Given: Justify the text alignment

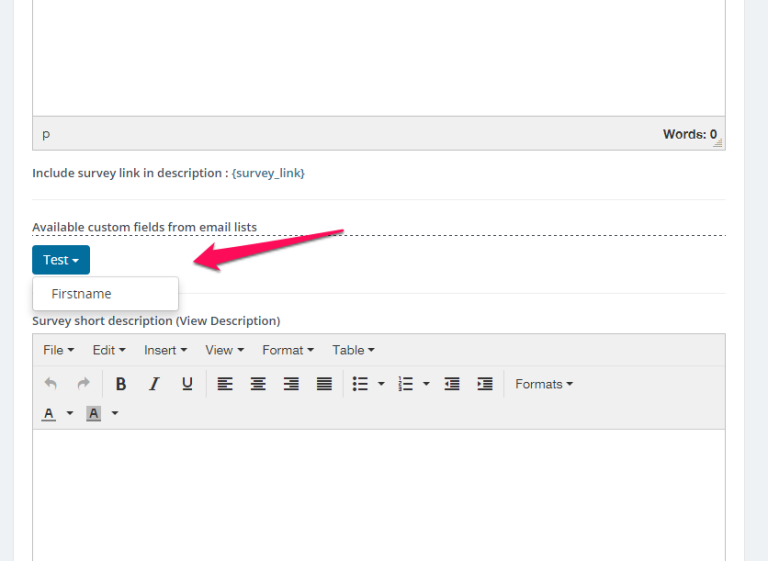Looking at the screenshot, I should (x=324, y=384).
